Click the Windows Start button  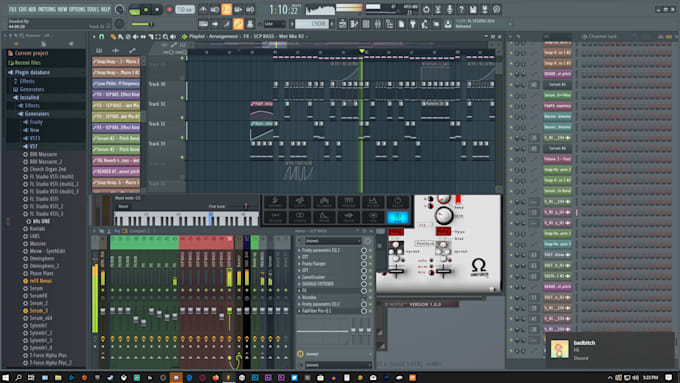click(6, 378)
